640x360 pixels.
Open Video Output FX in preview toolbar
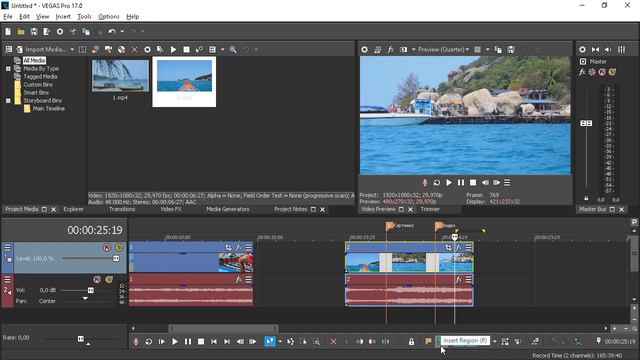tap(390, 49)
